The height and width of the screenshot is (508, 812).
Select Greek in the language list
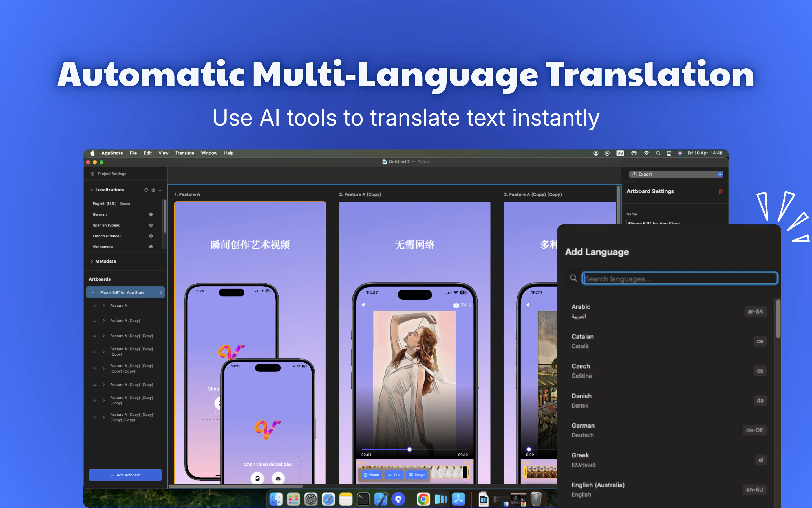point(669,460)
